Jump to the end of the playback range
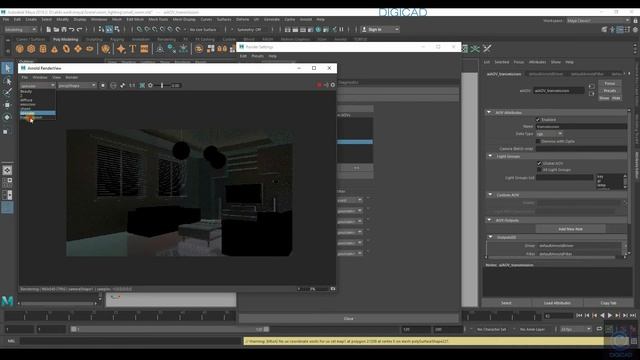Image resolution: width=640 pixels, height=360 pixels. (633, 316)
